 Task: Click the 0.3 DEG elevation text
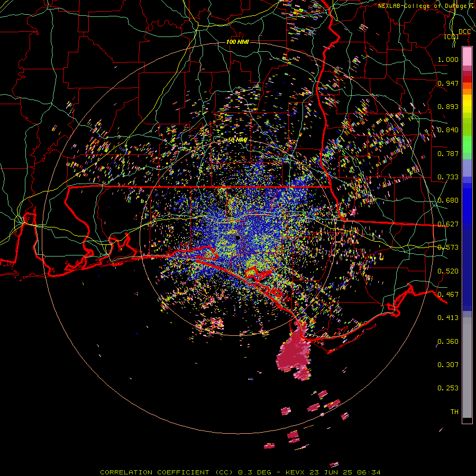pos(255,472)
